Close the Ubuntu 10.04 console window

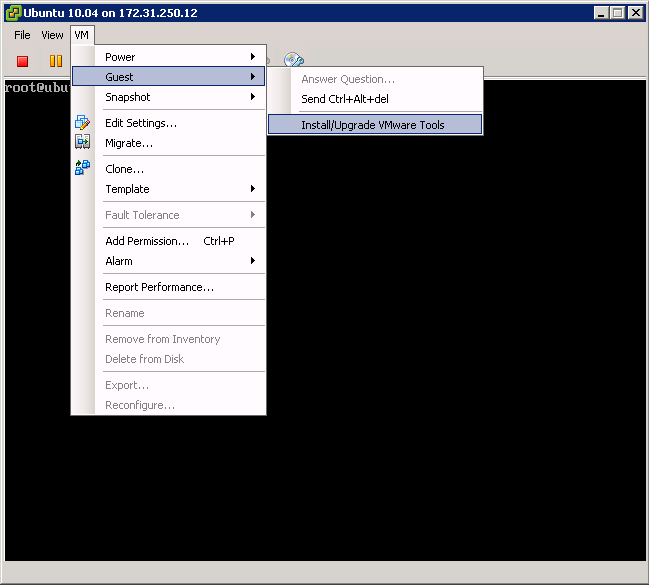point(635,13)
